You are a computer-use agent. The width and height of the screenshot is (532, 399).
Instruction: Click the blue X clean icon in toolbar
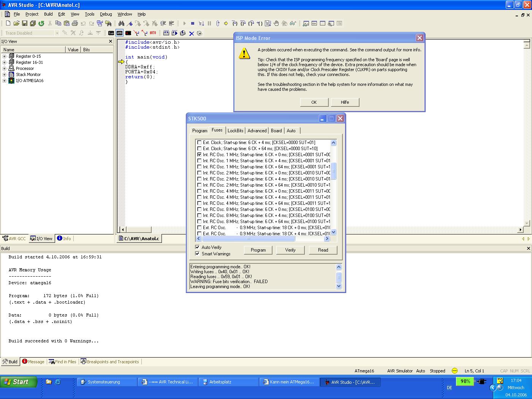[x=192, y=33]
